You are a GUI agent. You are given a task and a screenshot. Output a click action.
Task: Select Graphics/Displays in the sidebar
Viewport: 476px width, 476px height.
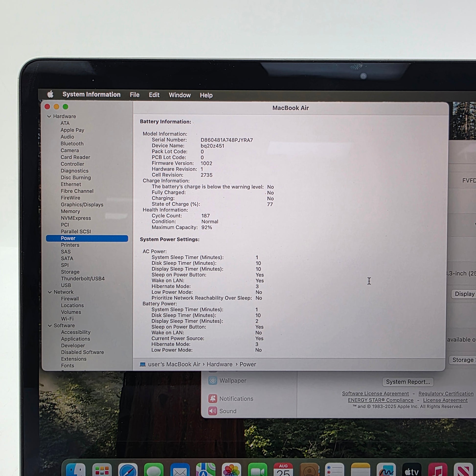point(82,204)
